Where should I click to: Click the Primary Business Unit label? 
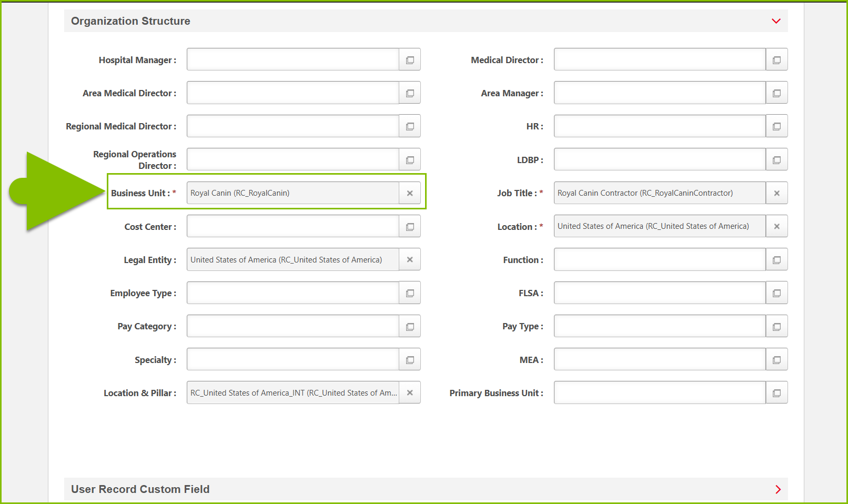point(496,393)
